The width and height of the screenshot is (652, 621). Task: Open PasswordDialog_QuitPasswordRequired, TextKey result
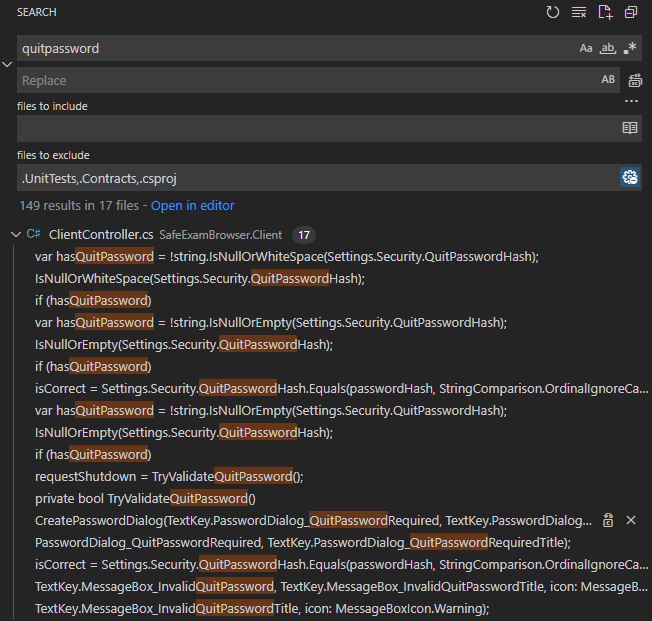[x=303, y=542]
